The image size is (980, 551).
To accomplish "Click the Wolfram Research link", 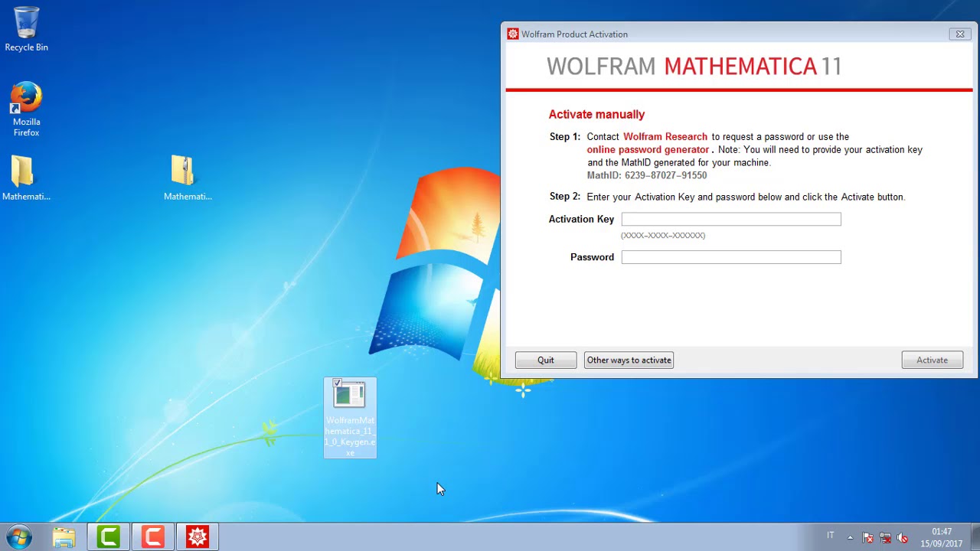I will point(665,137).
